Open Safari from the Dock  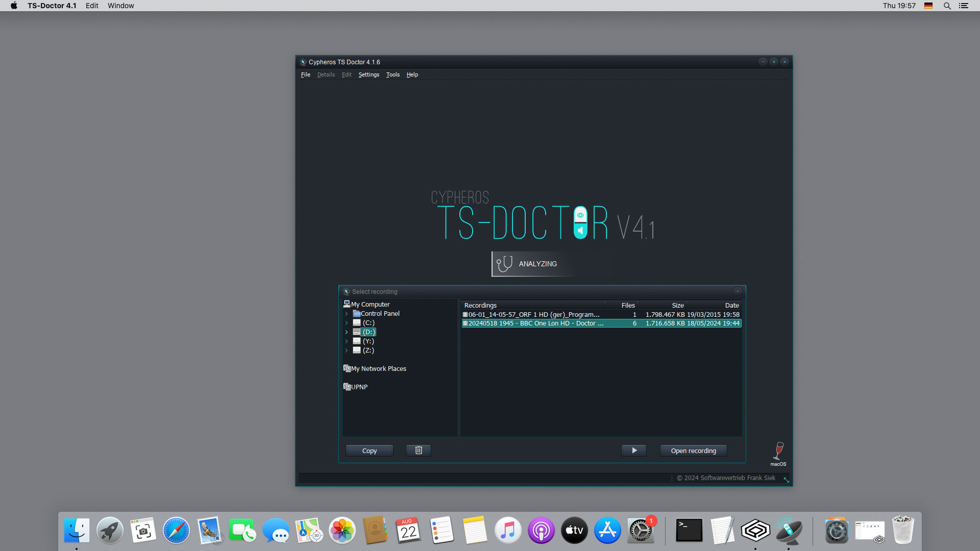(x=176, y=531)
